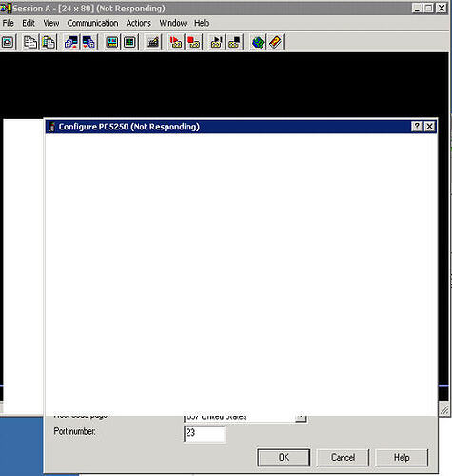The width and height of the screenshot is (452, 476).
Task: Click the Session A title bar system icon
Action: pos(6,9)
